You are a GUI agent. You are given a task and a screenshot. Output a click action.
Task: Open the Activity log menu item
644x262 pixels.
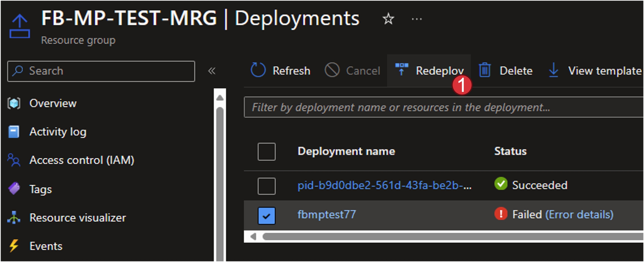point(58,132)
